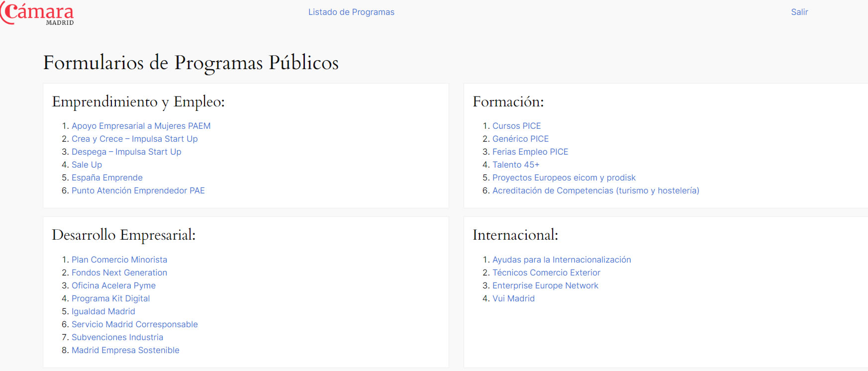Click the Desarrollo Empresarial section heading
868x371 pixels.
tap(124, 235)
